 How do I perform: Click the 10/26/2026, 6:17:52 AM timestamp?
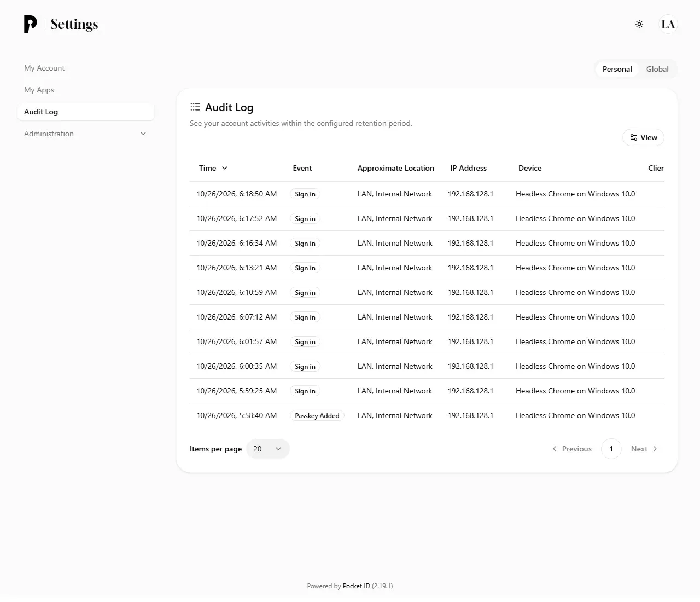click(237, 218)
